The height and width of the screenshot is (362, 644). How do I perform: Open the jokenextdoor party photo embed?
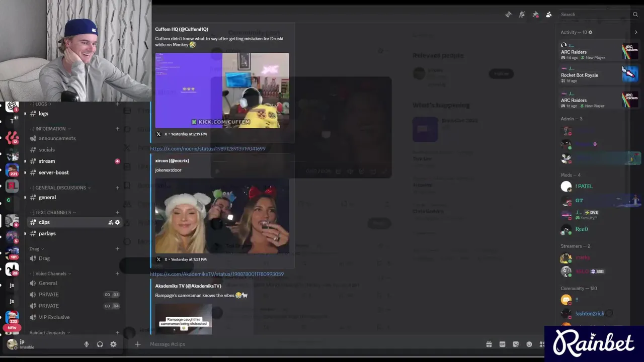coord(222,216)
